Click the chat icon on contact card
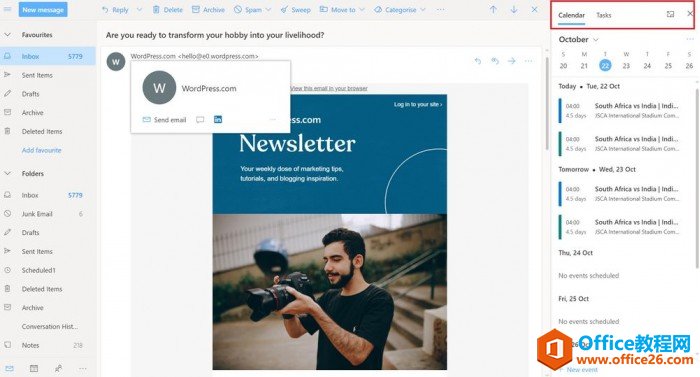This screenshot has height=377, width=700. point(200,120)
